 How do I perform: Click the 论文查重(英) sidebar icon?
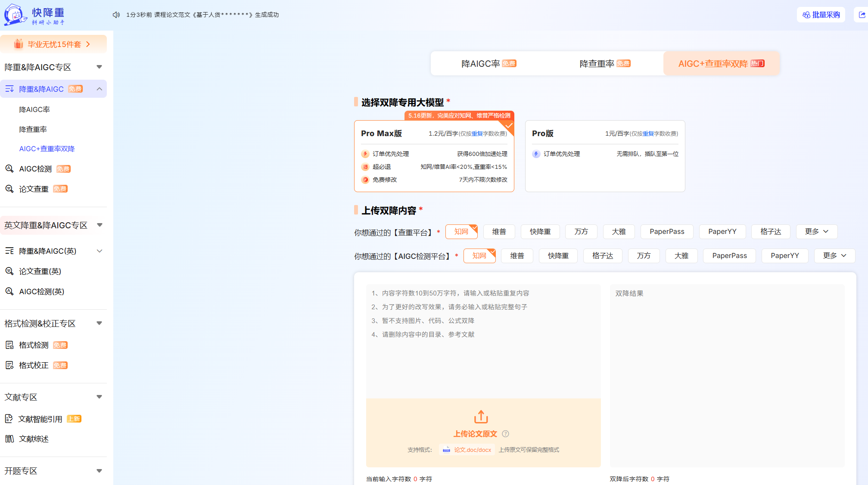pyautogui.click(x=9, y=271)
